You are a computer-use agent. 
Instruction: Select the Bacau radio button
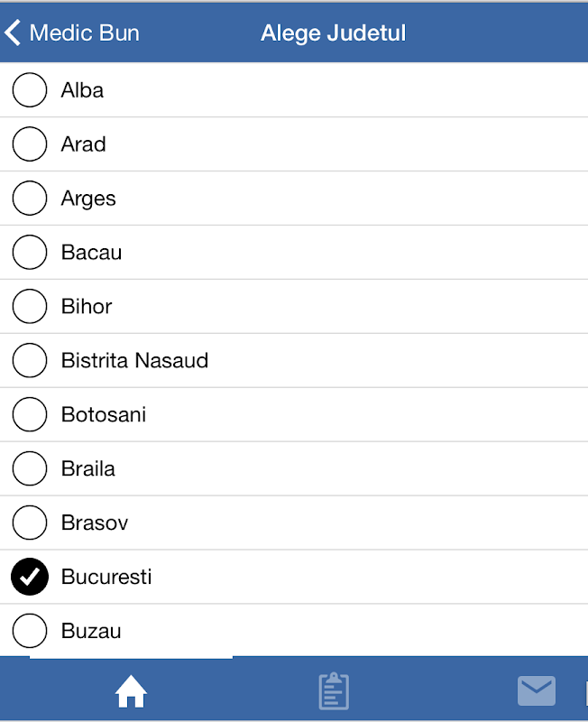30,253
